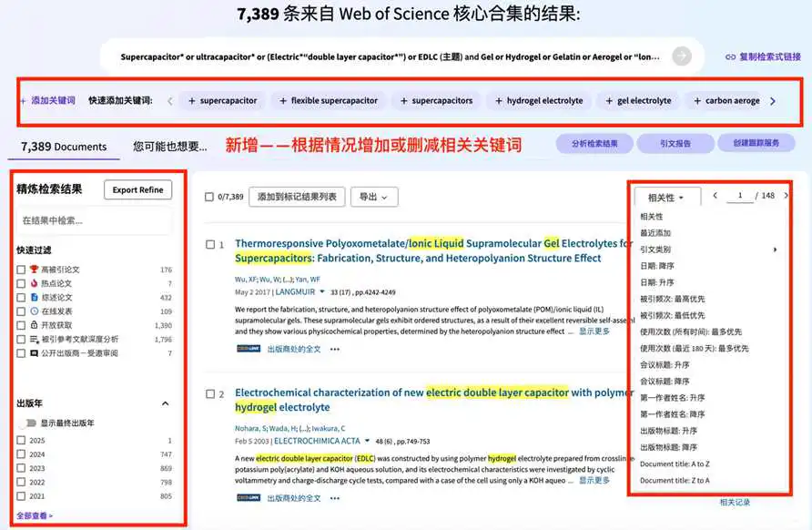Click the search arrow button in query box
The image size is (812, 530).
pyautogui.click(x=681, y=56)
